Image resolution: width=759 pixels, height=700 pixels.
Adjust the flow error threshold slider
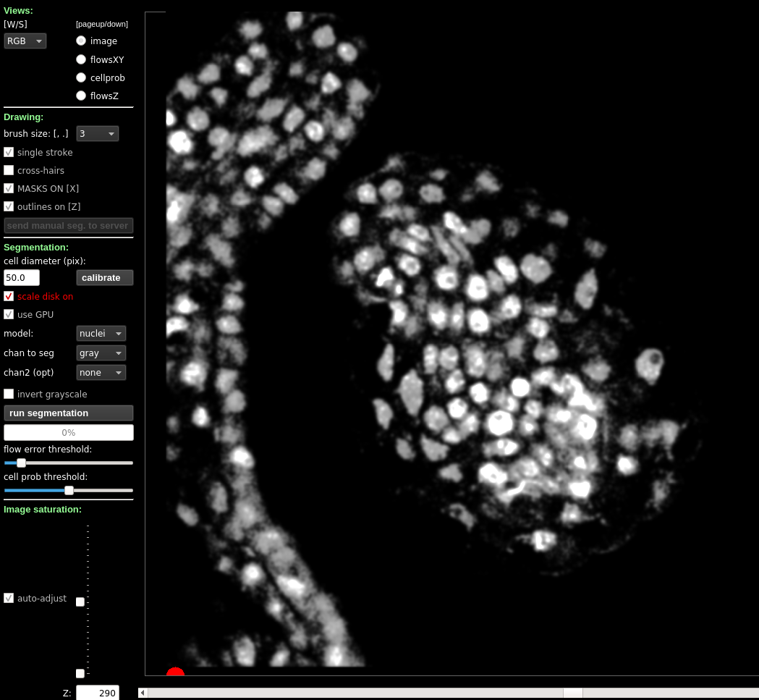(21, 463)
